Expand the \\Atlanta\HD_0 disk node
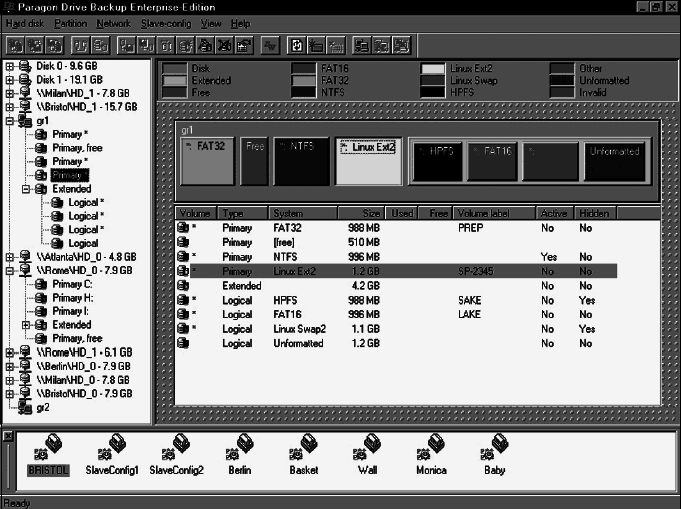 pos(10,256)
